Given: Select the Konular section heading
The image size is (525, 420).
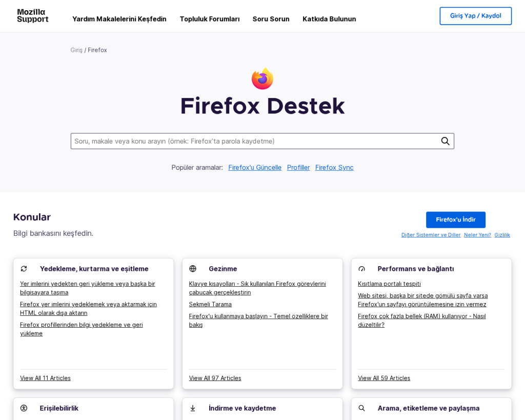Looking at the screenshot, I should pos(32,217).
